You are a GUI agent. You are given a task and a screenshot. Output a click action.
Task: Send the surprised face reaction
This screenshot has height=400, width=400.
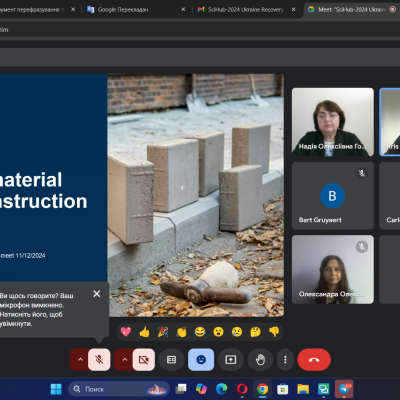coord(218,332)
